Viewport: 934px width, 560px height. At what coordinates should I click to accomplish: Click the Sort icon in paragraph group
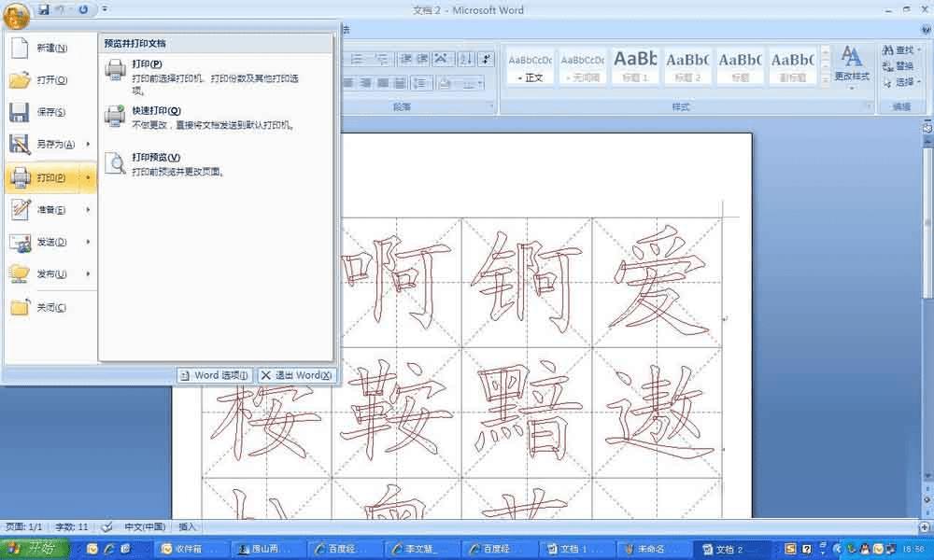click(x=466, y=58)
